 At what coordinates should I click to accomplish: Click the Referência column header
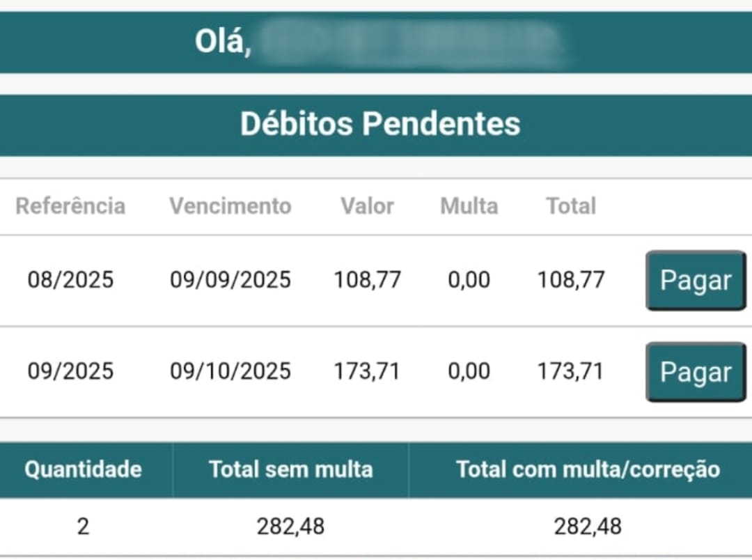point(70,206)
